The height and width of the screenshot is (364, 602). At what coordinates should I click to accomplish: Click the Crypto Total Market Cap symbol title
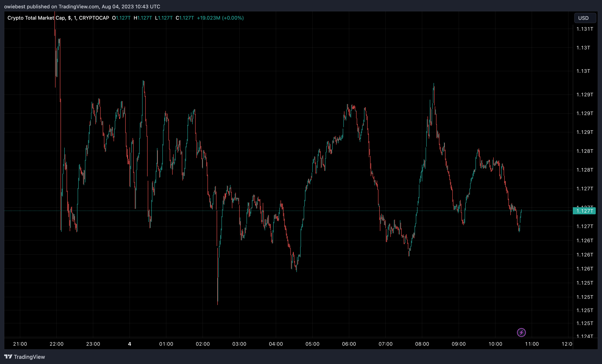point(58,18)
